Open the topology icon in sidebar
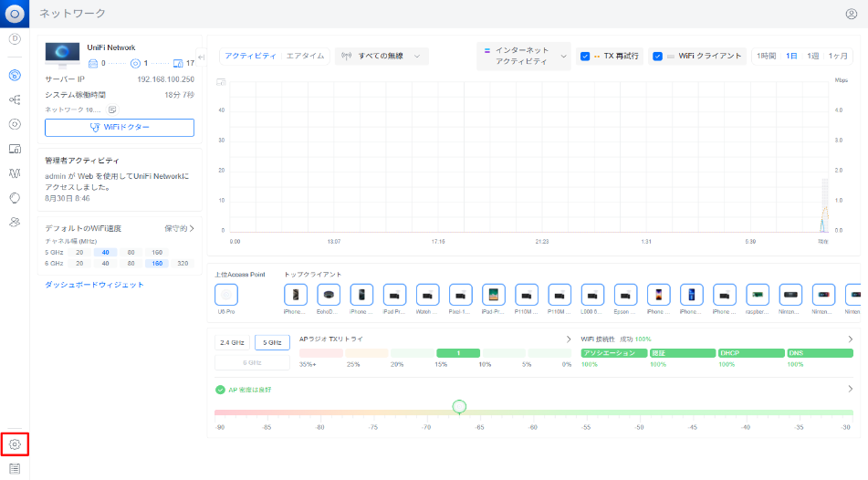Viewport: 868px width, 480px height. [x=15, y=99]
